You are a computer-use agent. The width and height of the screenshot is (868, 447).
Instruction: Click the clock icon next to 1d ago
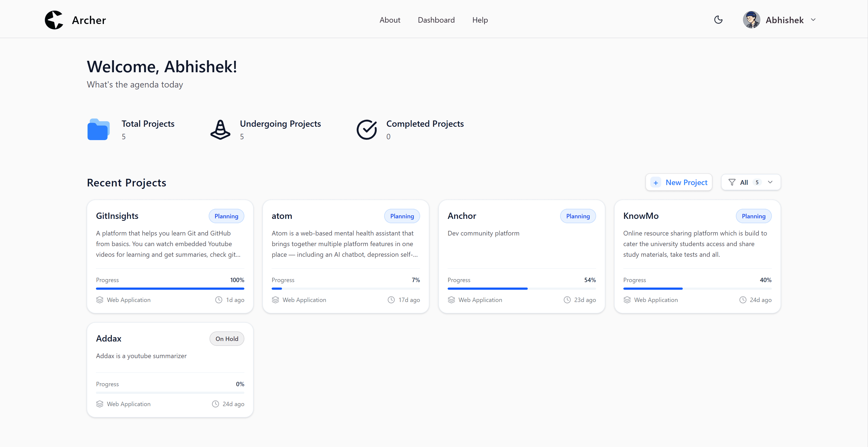tap(219, 300)
